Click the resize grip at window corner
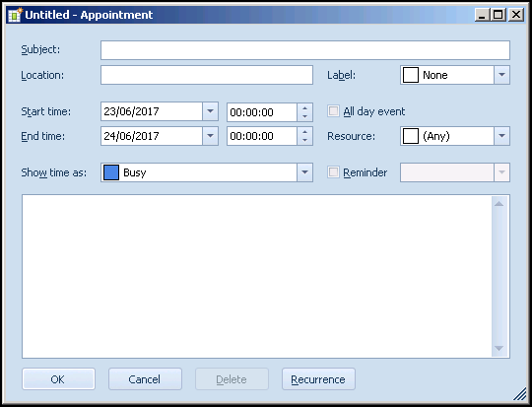Screen dimensions: 532x407 tap(519, 394)
